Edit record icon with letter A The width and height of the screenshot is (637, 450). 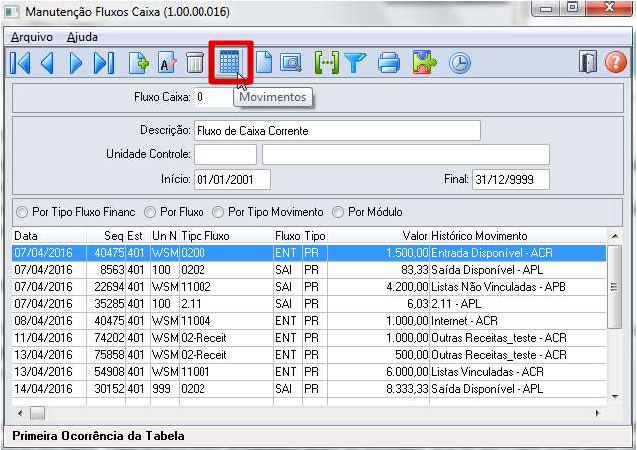coord(167,63)
